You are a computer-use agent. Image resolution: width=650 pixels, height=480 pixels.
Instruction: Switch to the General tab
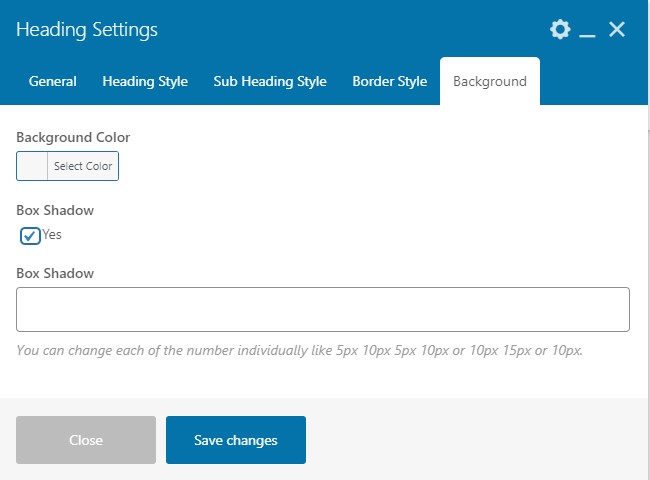(x=52, y=82)
